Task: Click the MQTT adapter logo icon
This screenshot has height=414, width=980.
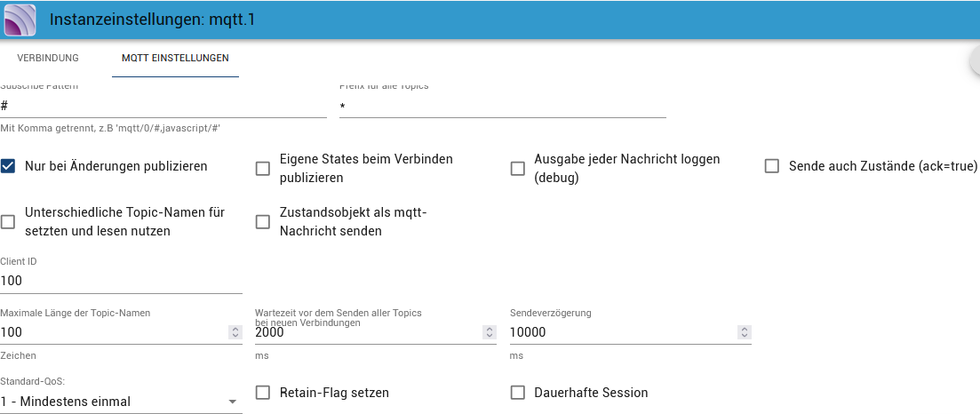Action: pos(20,19)
